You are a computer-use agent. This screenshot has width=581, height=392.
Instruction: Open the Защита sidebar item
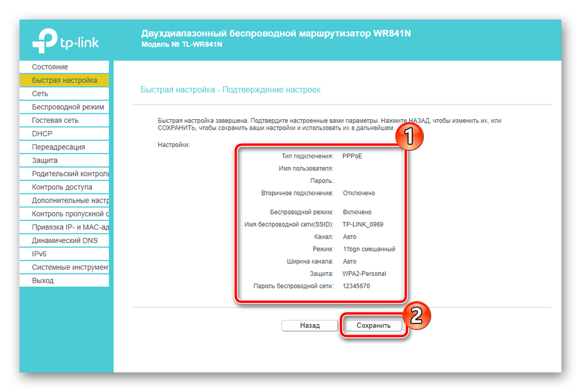pos(45,160)
